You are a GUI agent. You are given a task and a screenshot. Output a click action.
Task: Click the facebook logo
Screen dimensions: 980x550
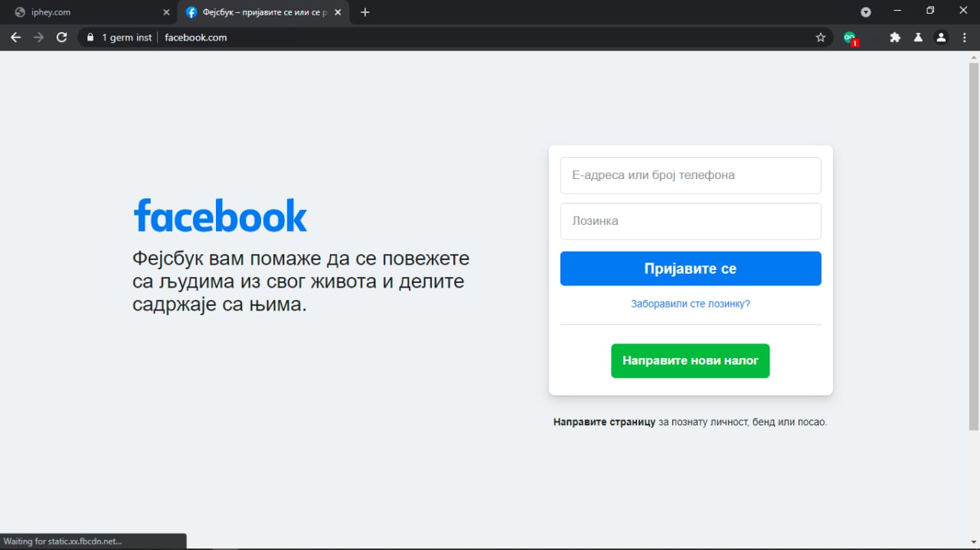[220, 216]
